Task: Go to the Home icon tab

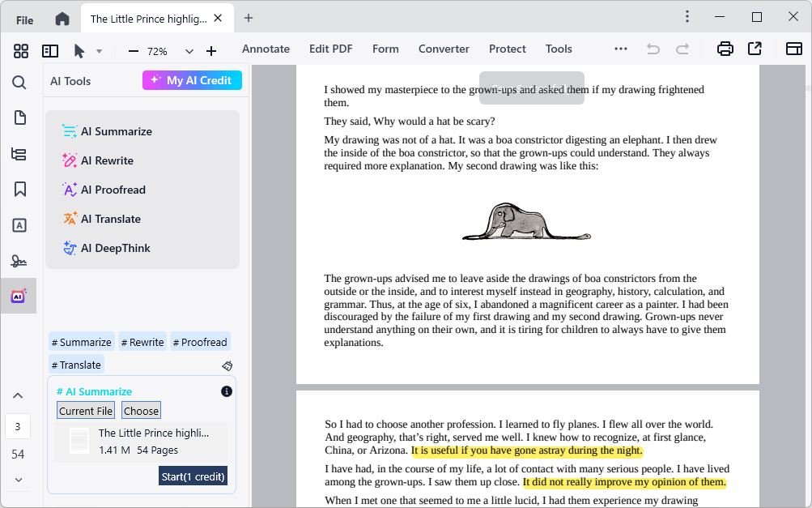Action: point(62,19)
